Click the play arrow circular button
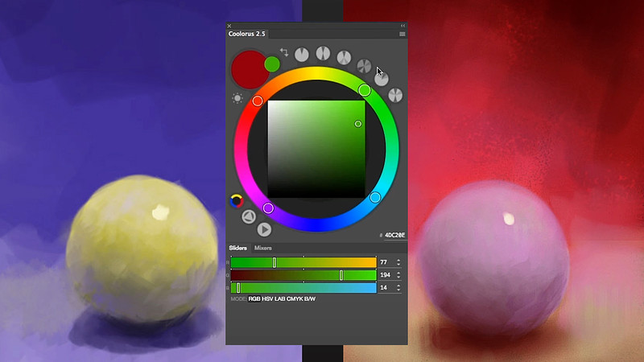Viewport: 644px width, 362px height. point(263,229)
